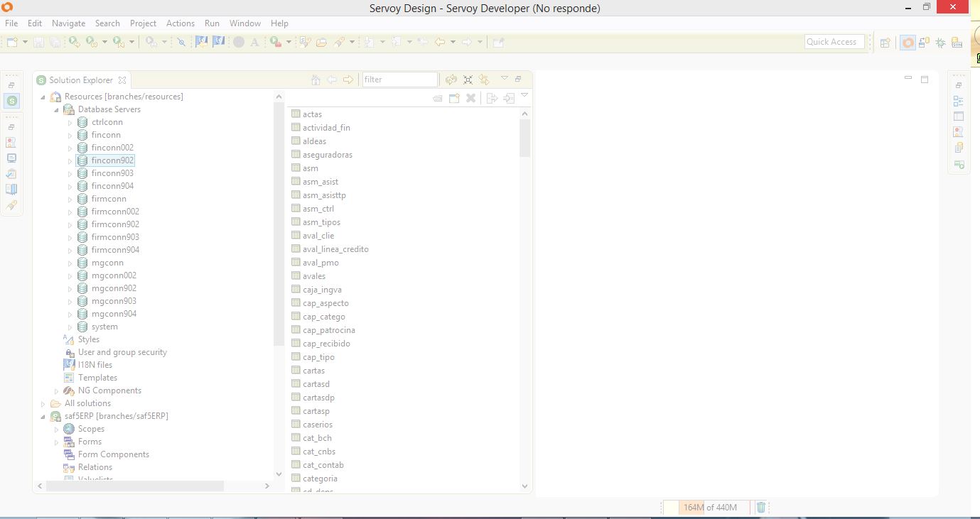This screenshot has width=980, height=519.
Task: Select the mgconn904 database server
Action: 114,314
